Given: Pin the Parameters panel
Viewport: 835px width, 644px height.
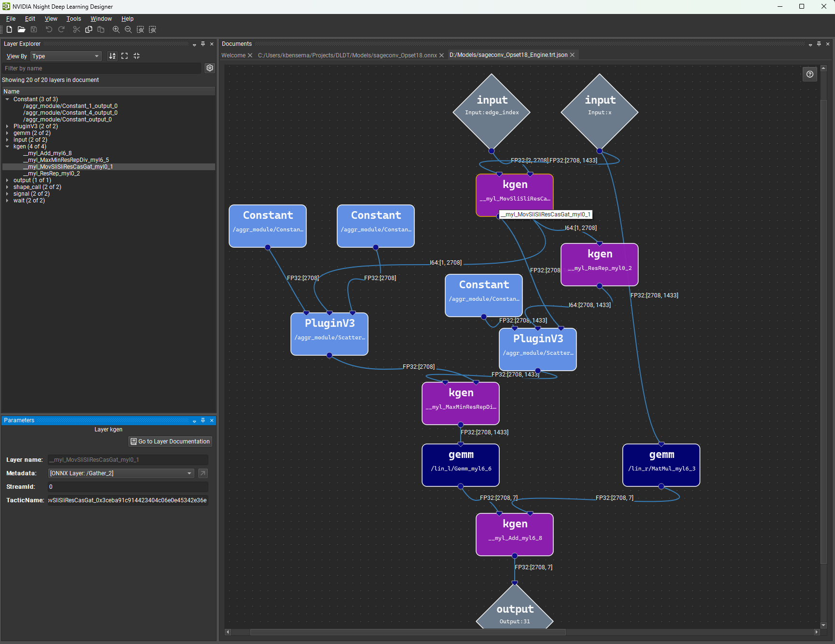Looking at the screenshot, I should click(203, 420).
